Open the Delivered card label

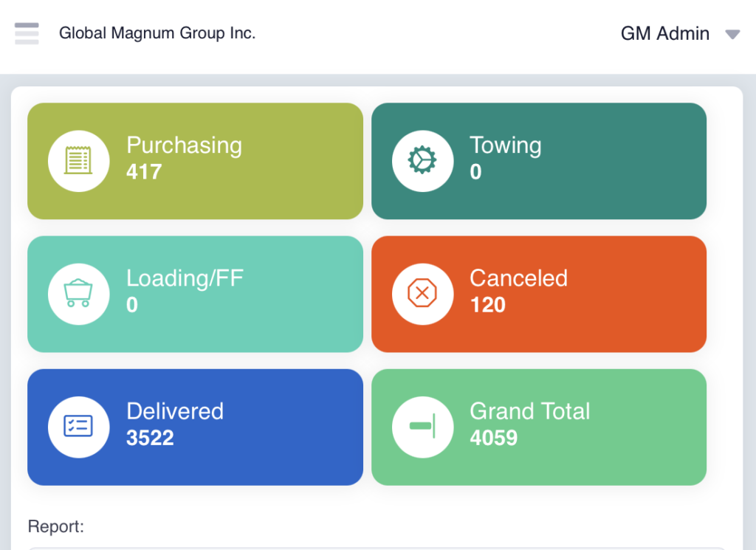175,411
